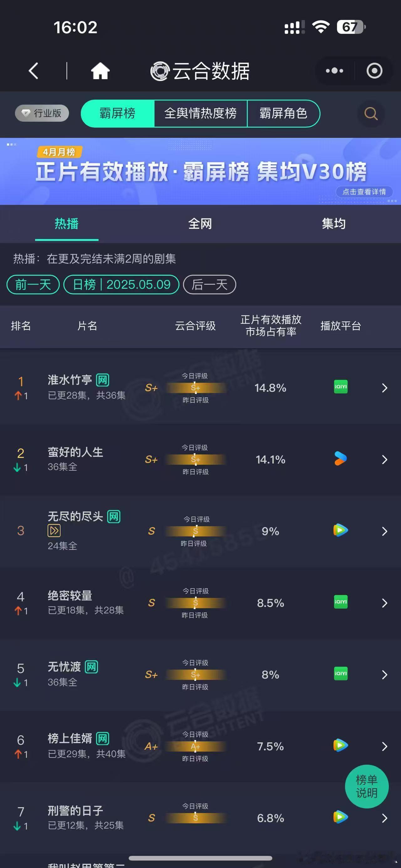Image resolution: width=401 pixels, height=868 pixels.
Task: Tap the back arrow icon
Action: [34, 71]
